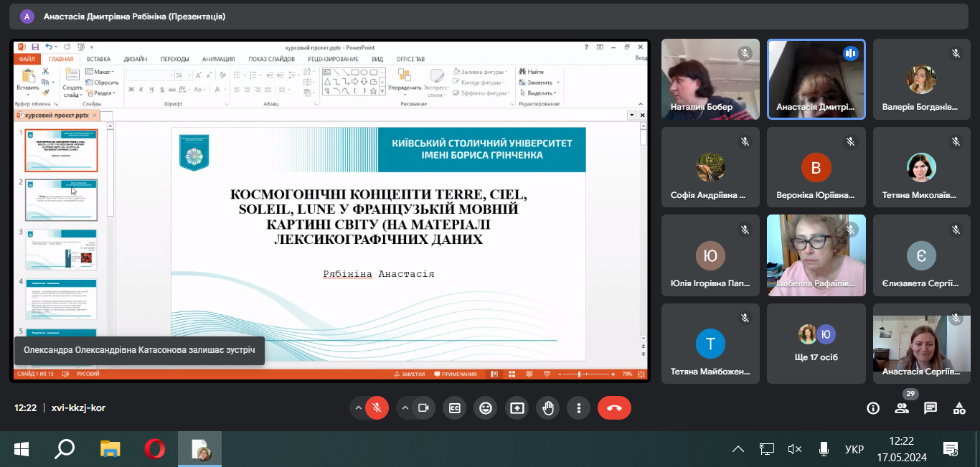Show the participants list

(x=902, y=408)
